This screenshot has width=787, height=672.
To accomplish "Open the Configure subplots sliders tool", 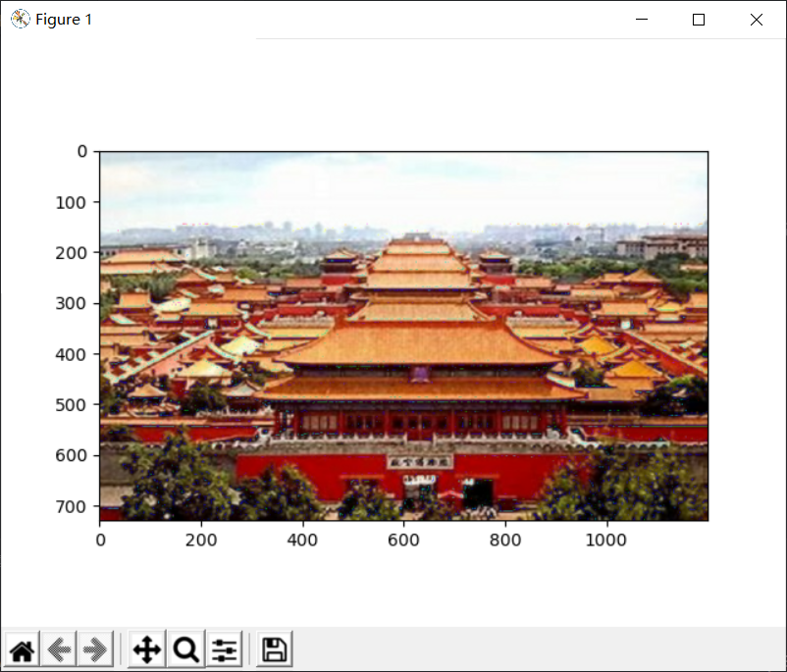I will click(224, 648).
